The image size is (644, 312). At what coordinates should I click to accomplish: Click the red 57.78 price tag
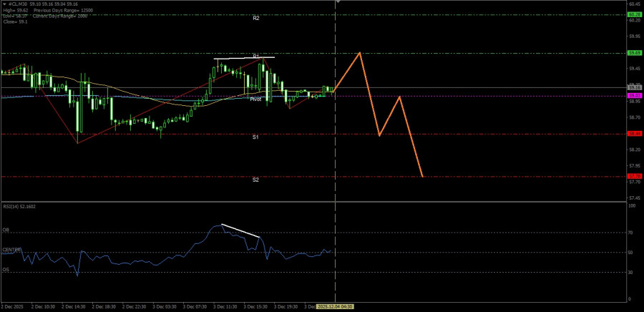point(634,176)
